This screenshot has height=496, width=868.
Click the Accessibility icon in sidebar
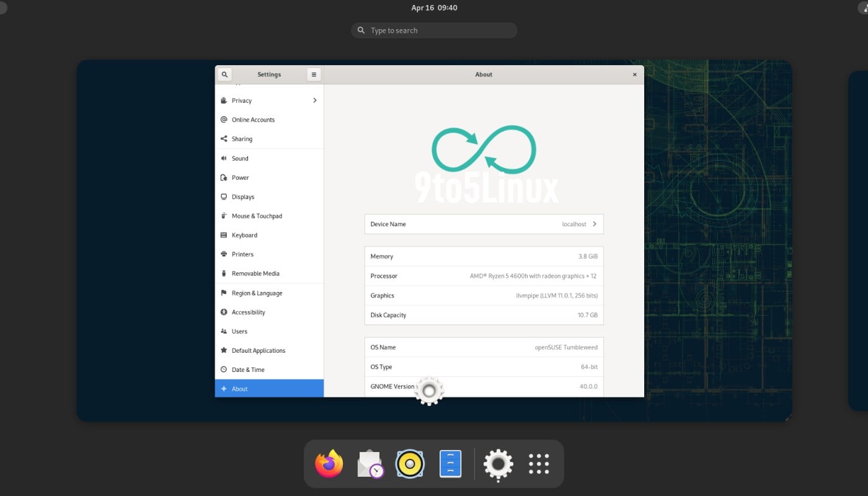click(224, 312)
